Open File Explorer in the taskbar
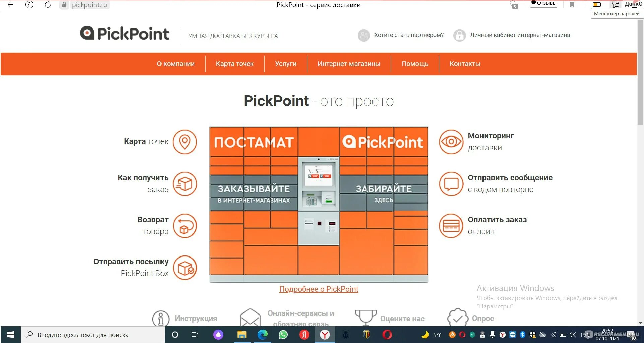This screenshot has height=343, width=644. [242, 335]
